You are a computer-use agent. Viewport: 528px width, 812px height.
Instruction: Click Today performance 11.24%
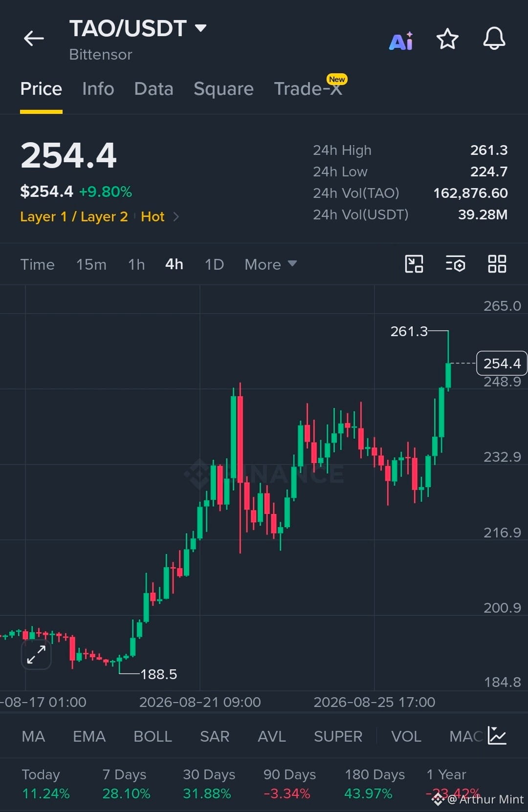click(46, 793)
